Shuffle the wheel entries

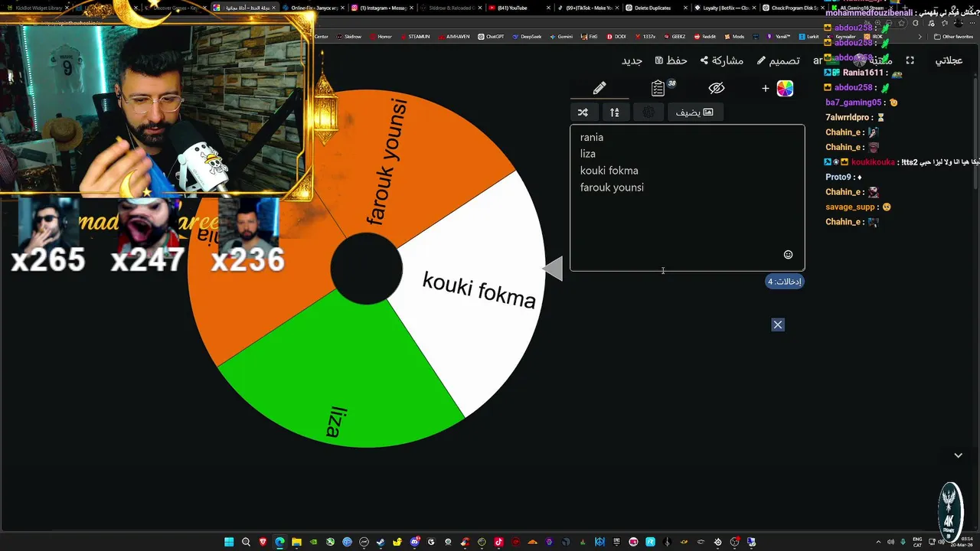[x=583, y=112]
